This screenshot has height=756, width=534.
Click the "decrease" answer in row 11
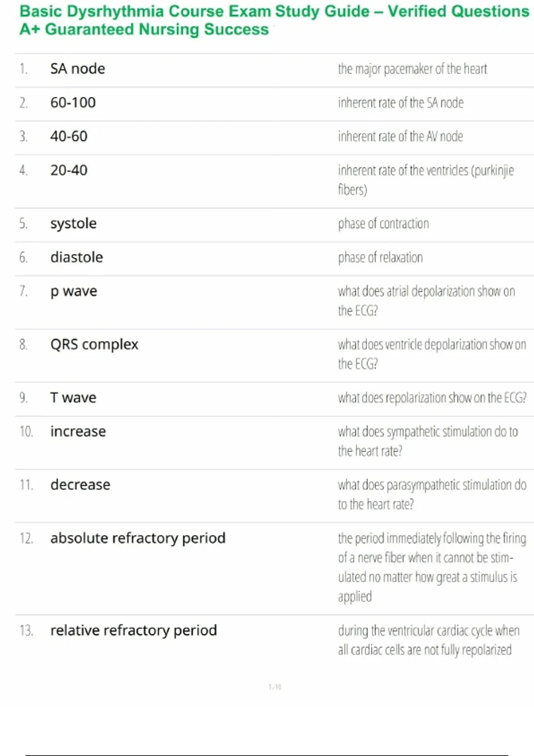[80, 485]
